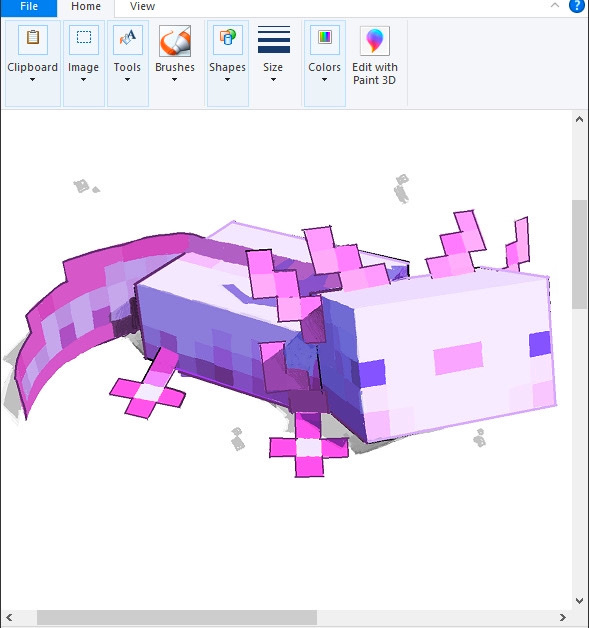Expand the Shapes dropdown arrow
Viewport: 589px width, 628px height.
(227, 79)
